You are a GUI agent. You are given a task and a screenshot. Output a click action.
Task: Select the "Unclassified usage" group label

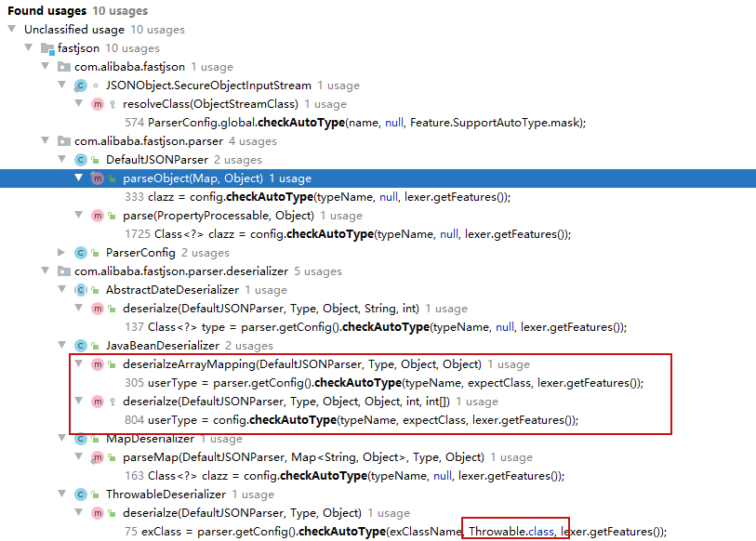click(x=74, y=30)
